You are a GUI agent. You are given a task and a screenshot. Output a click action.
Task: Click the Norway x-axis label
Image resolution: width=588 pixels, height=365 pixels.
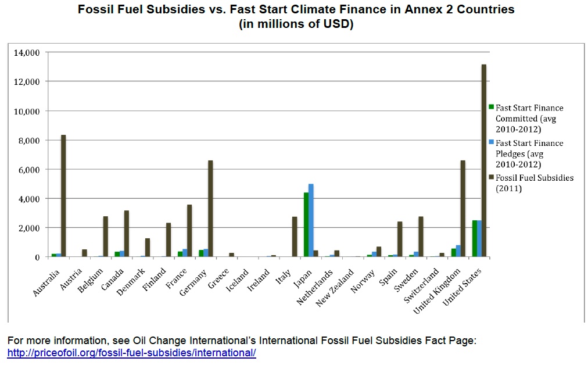pos(362,281)
